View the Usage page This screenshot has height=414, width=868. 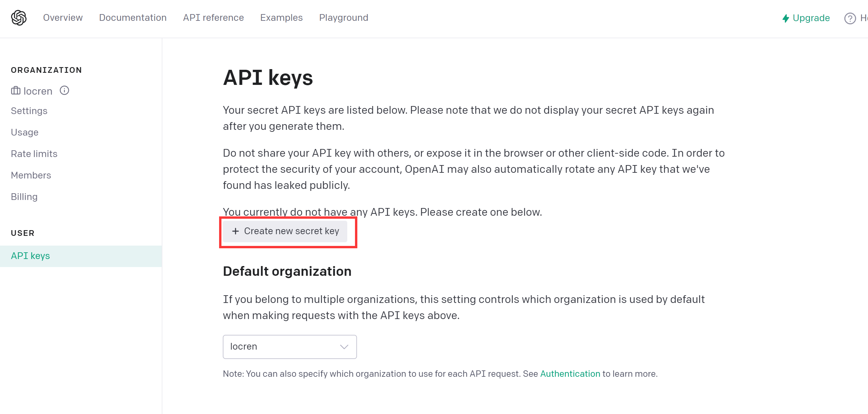[24, 133]
